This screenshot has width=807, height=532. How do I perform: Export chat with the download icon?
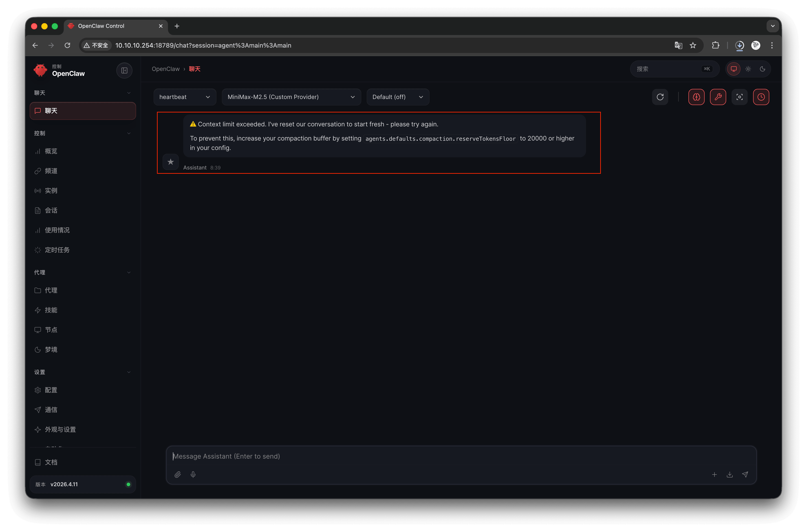click(729, 474)
